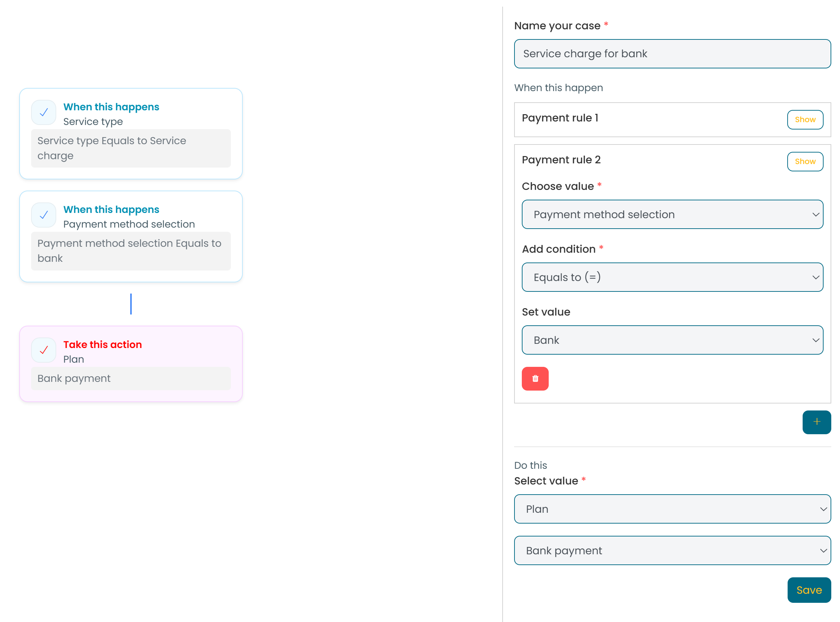840x622 pixels.
Task: Click the blue connector line between cards
Action: tap(131, 304)
